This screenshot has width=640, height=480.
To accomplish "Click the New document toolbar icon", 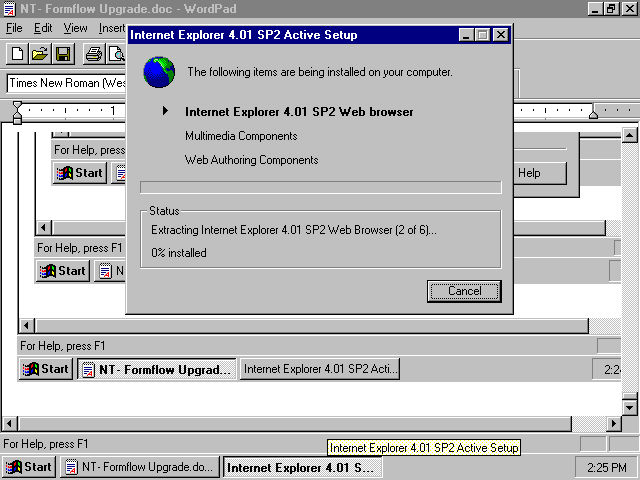I will (17, 54).
